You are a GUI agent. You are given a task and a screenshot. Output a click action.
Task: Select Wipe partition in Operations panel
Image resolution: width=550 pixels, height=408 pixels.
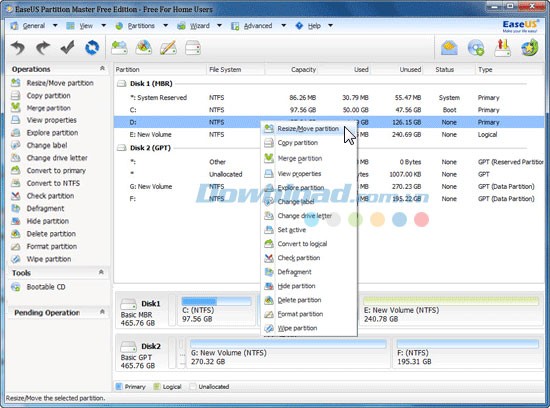[x=49, y=259]
